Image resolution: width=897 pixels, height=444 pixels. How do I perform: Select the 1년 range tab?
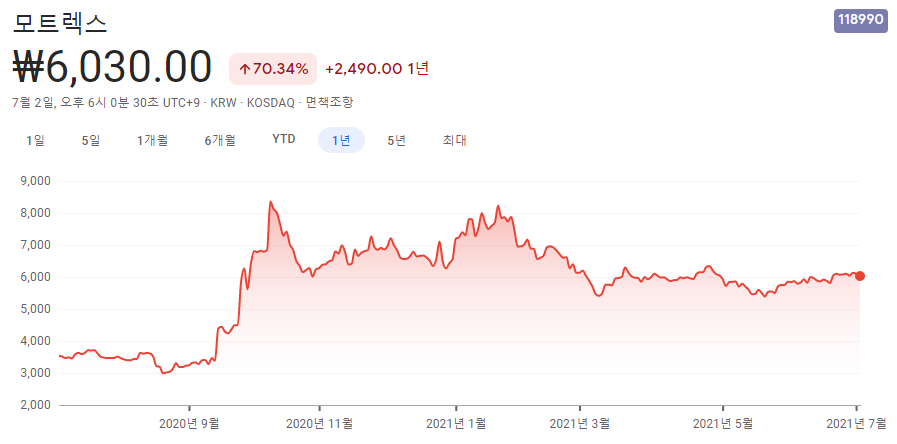click(341, 140)
